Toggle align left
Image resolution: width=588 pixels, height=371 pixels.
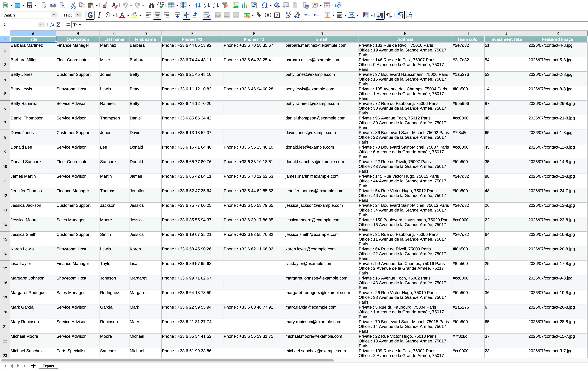click(148, 15)
